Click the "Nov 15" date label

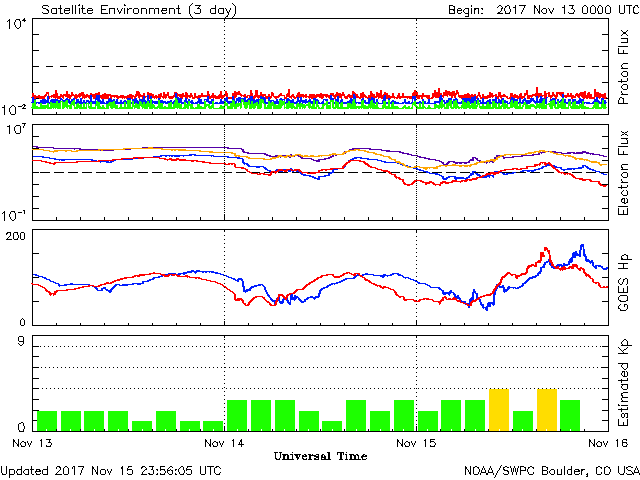click(416, 443)
